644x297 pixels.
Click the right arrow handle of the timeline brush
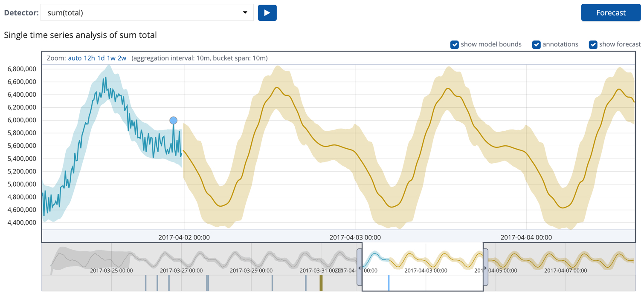(x=485, y=268)
